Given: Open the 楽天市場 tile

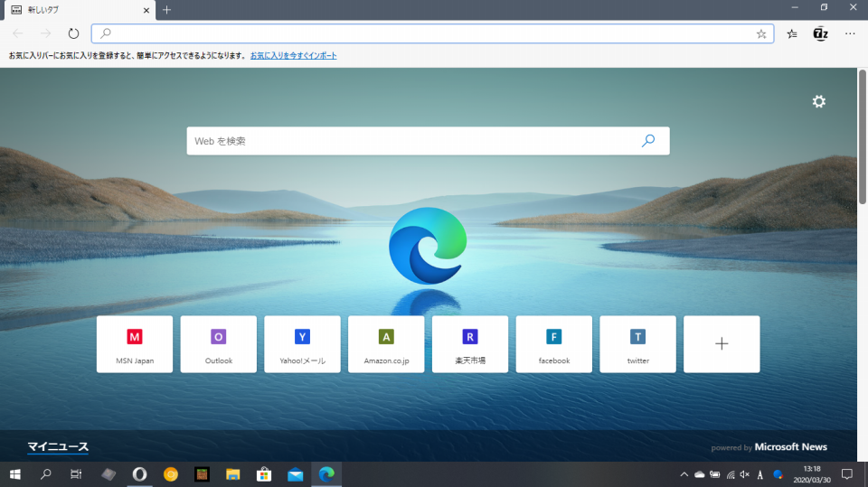Looking at the screenshot, I should (x=470, y=344).
